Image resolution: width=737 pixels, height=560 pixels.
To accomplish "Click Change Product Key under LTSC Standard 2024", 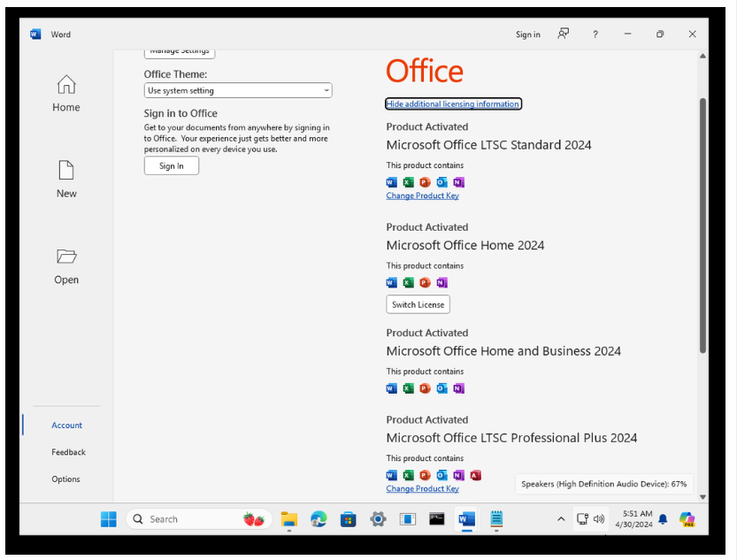I will coord(423,196).
